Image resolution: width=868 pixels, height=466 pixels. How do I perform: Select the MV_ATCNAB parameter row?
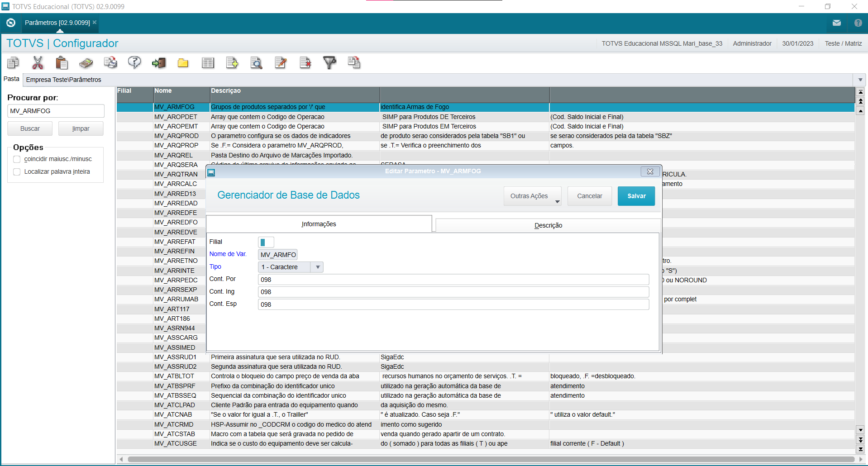pyautogui.click(x=486, y=414)
